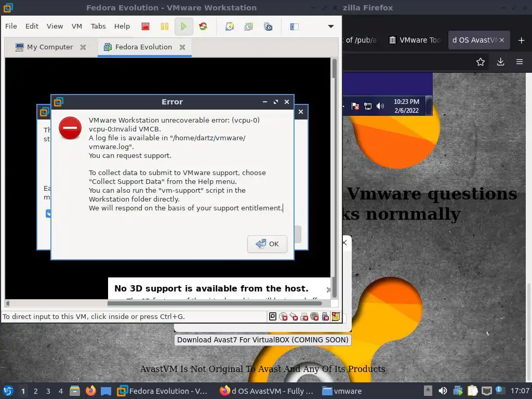
Task: Close the My Computer tab
Action: click(83, 47)
